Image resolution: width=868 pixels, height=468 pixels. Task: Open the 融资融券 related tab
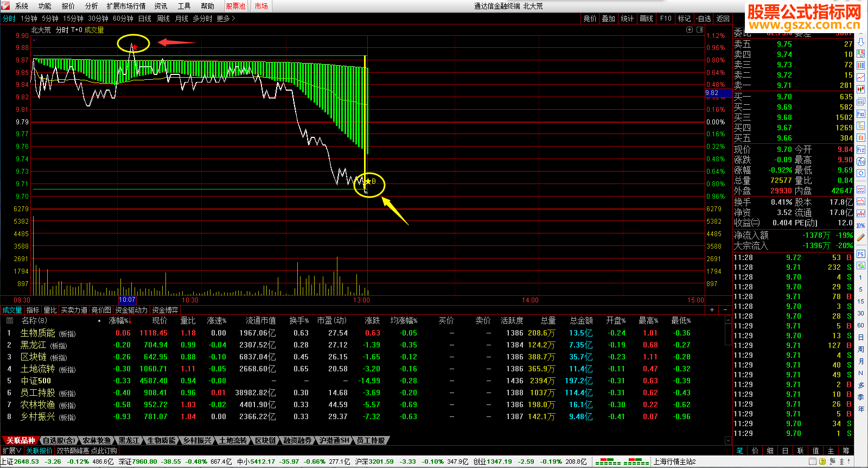pos(297,440)
